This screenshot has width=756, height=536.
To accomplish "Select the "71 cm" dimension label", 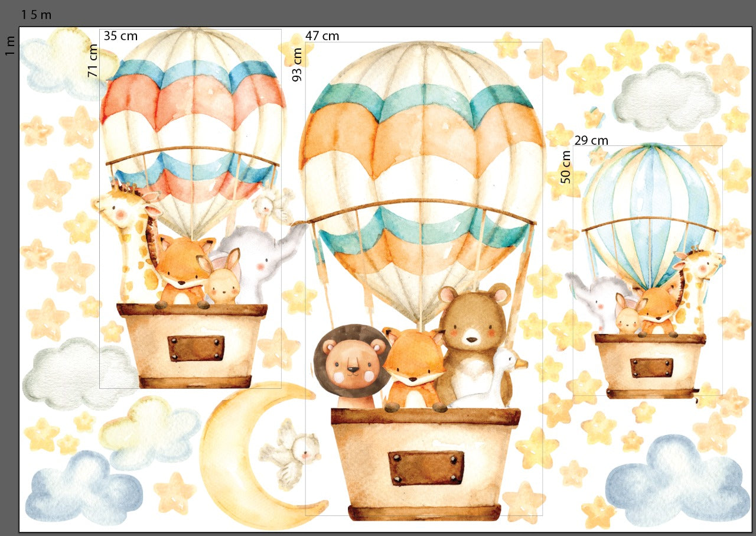I will click(93, 60).
